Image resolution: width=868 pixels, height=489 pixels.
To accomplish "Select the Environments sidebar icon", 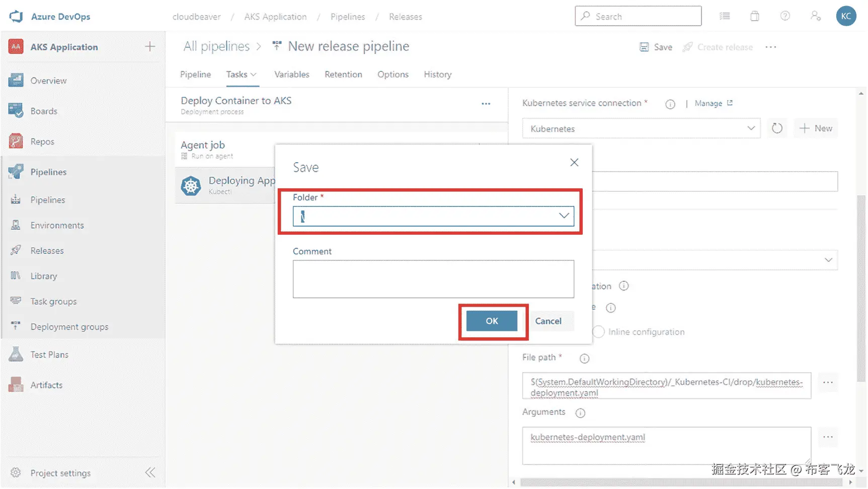I will 16,225.
